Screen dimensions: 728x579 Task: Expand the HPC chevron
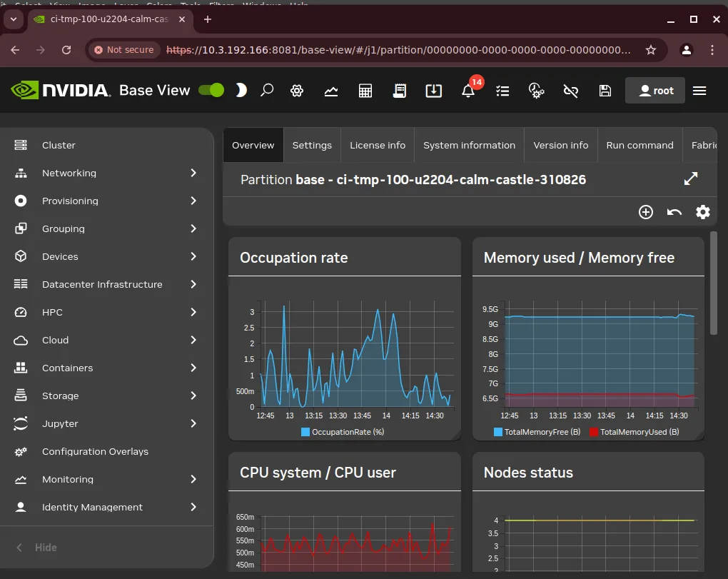[193, 312]
